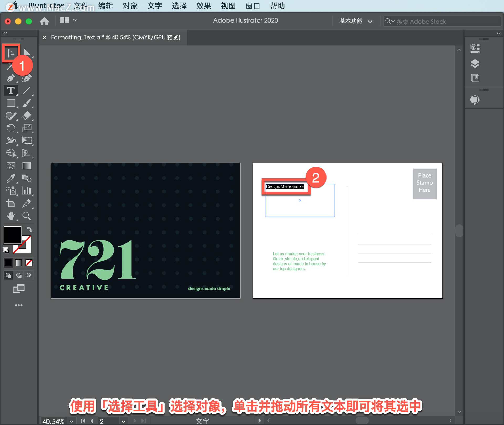Select the Gradient tool
Viewport: 504px width, 425px height.
(x=27, y=166)
